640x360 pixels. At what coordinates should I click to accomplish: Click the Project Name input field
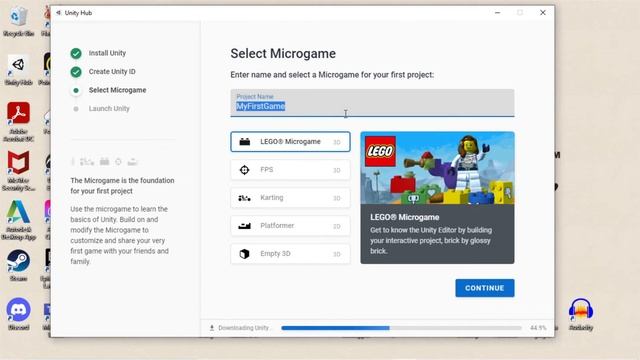pos(372,103)
